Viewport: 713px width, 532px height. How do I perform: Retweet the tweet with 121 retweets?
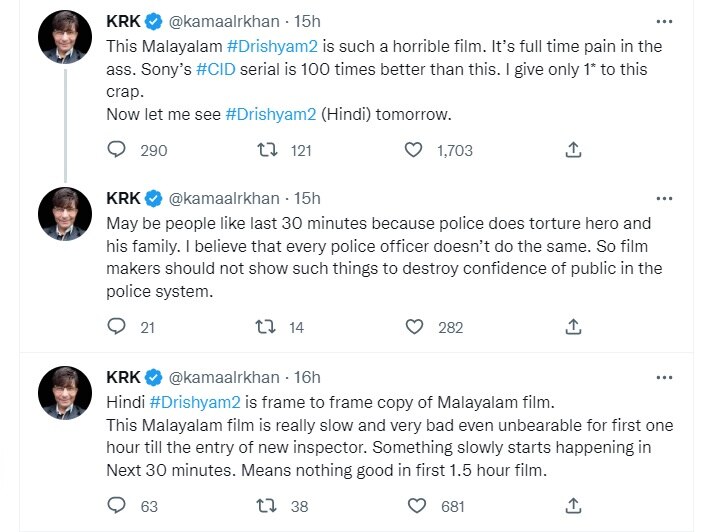(x=267, y=150)
